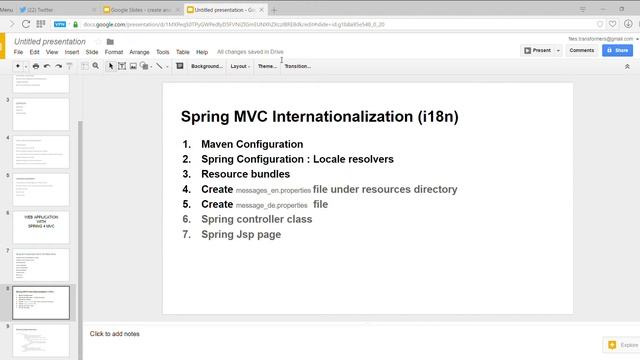Image resolution: width=640 pixels, height=360 pixels.
Task: Open the shape tool dropdown arrow
Action: 151,67
